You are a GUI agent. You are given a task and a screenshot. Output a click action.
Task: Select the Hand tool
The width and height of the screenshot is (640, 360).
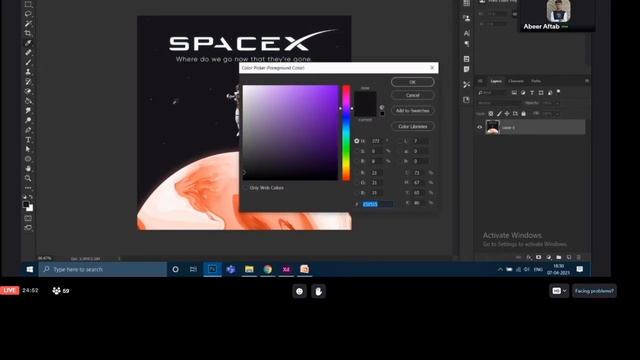coord(28,169)
